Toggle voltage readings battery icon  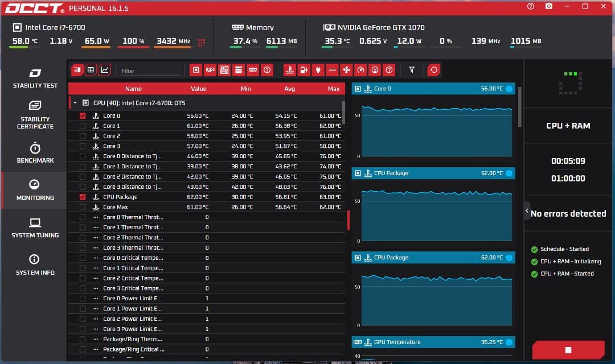point(304,70)
